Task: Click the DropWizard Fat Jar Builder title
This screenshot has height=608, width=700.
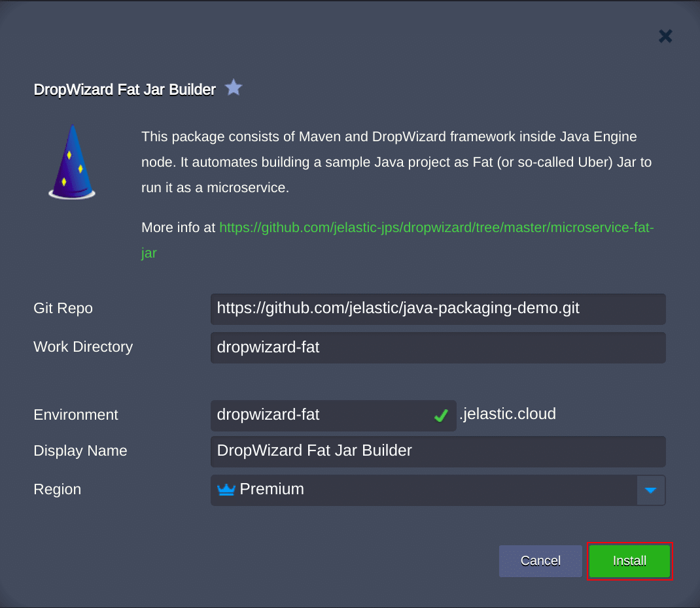Action: click(x=124, y=90)
